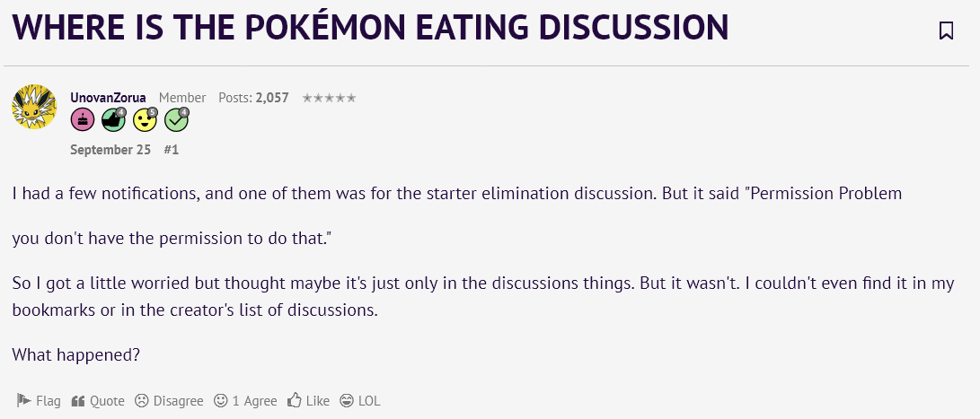This screenshot has height=419, width=980.
Task: Flag this post
Action: click(x=38, y=401)
